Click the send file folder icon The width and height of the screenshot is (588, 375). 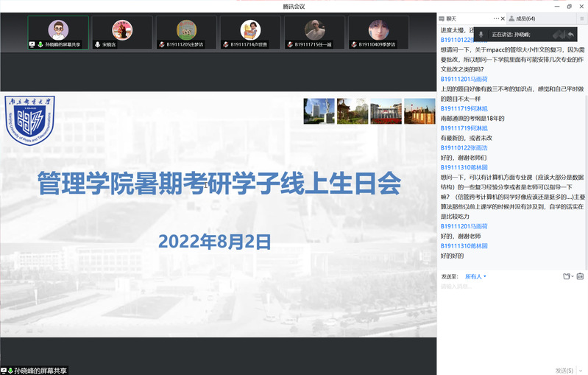tap(567, 276)
